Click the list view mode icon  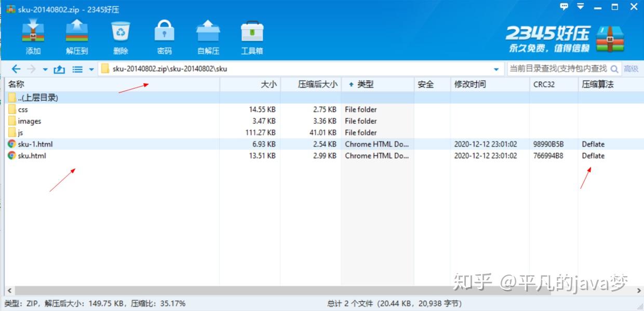(x=77, y=69)
